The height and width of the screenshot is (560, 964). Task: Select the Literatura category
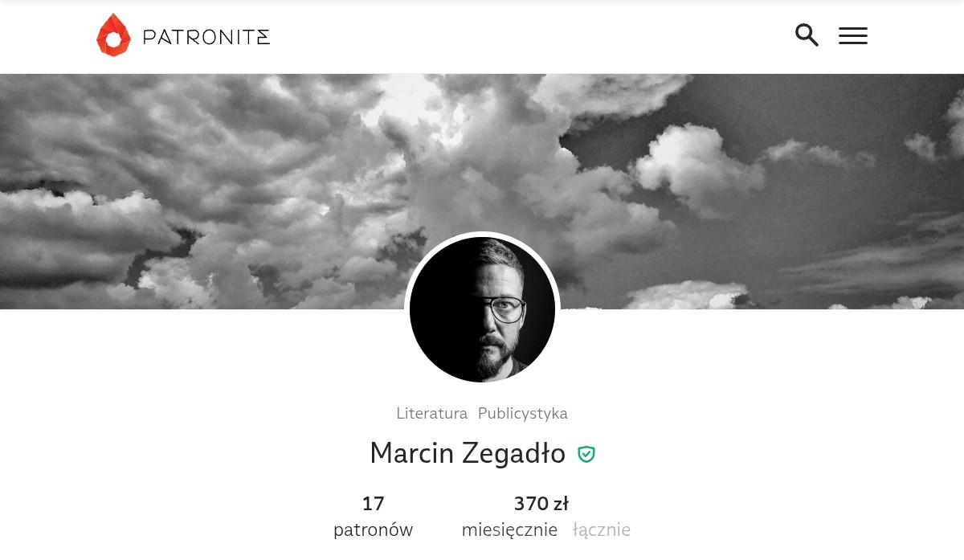coord(431,413)
